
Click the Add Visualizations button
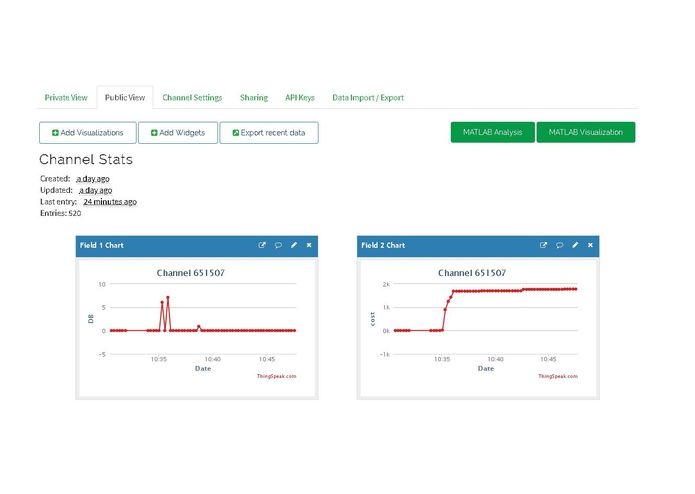click(x=88, y=132)
